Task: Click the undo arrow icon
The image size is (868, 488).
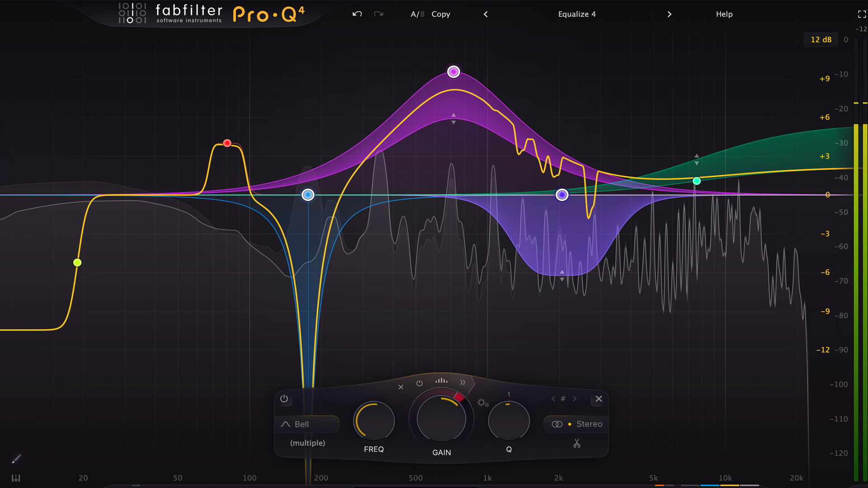Action: click(x=357, y=14)
